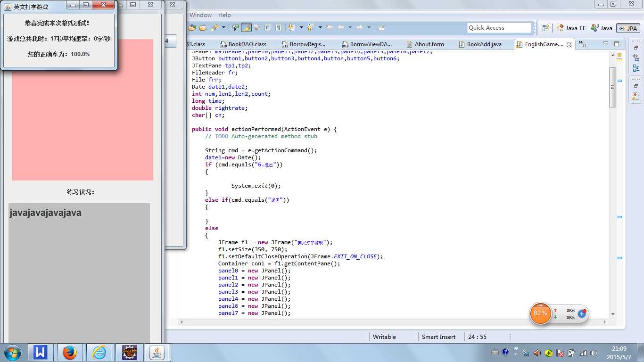Open the WPS Writer taskbar icon

[41, 353]
